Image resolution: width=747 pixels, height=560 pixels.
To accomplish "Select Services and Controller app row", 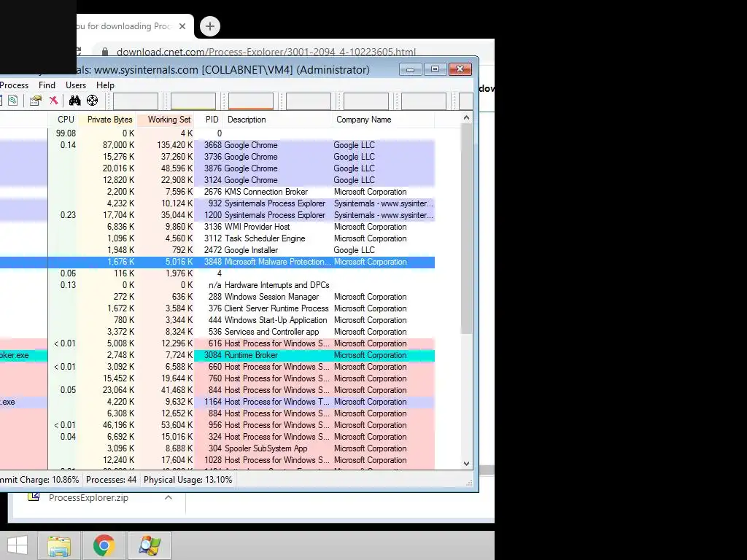I will 217,332.
